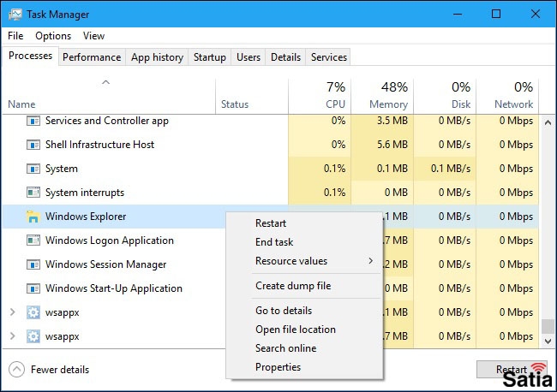The width and height of the screenshot is (557, 392).
Task: Open the Resource values submenu arrow
Action: [370, 261]
